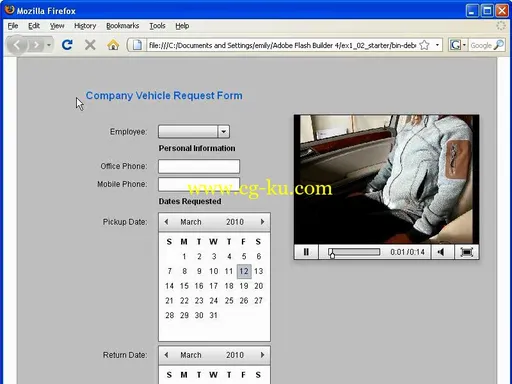
Task: Expand the Employee dropdown list
Action: click(x=224, y=132)
